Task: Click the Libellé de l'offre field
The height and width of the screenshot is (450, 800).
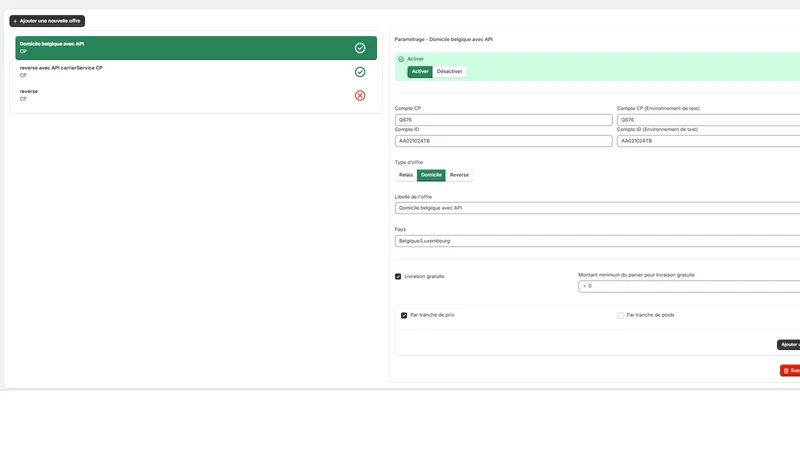Action: point(597,208)
